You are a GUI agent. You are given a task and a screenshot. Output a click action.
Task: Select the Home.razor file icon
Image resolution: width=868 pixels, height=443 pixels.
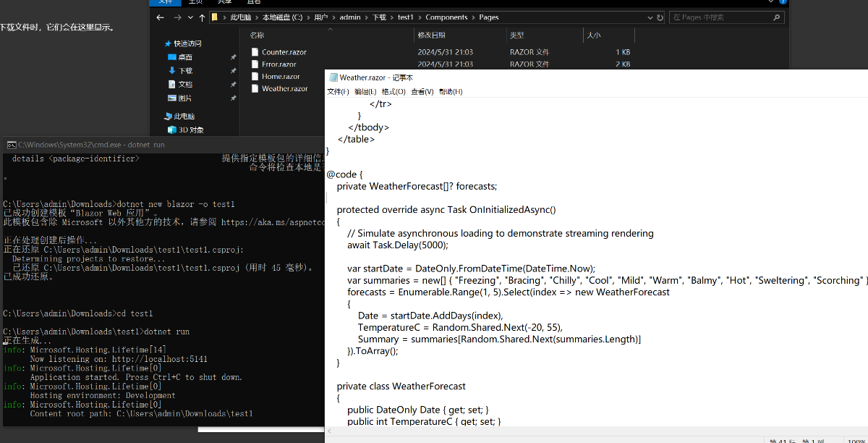255,76
